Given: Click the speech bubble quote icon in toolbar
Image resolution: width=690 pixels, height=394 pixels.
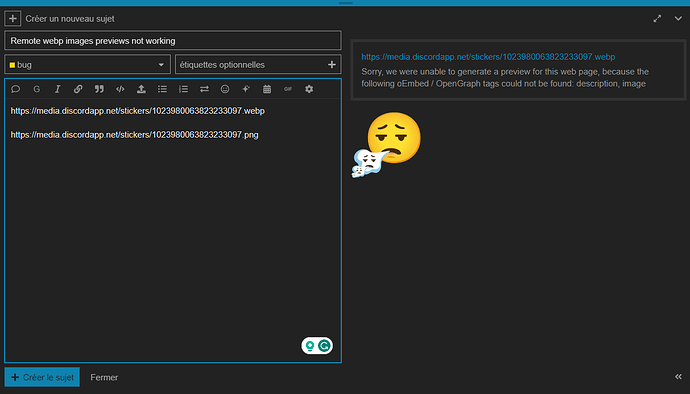Looking at the screenshot, I should pyautogui.click(x=15, y=89).
